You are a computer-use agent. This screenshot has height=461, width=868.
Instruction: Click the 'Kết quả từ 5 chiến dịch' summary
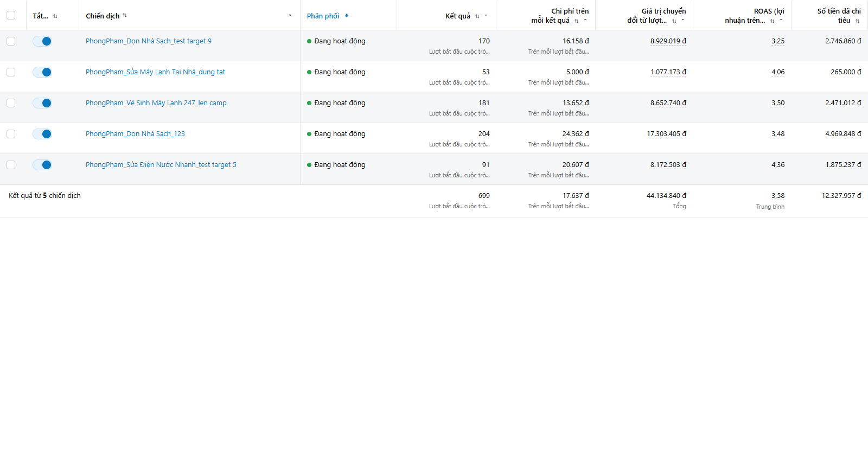point(44,196)
